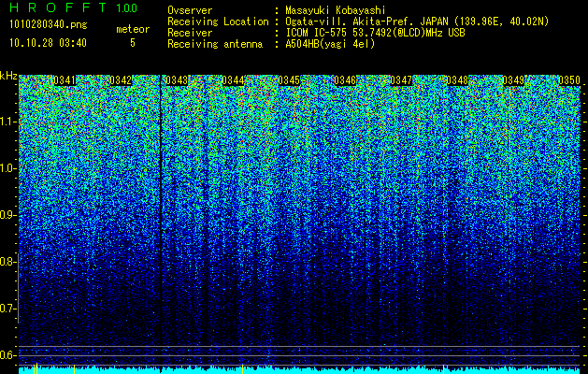
Task: Click the 0349 time marker
Action: coord(513,80)
